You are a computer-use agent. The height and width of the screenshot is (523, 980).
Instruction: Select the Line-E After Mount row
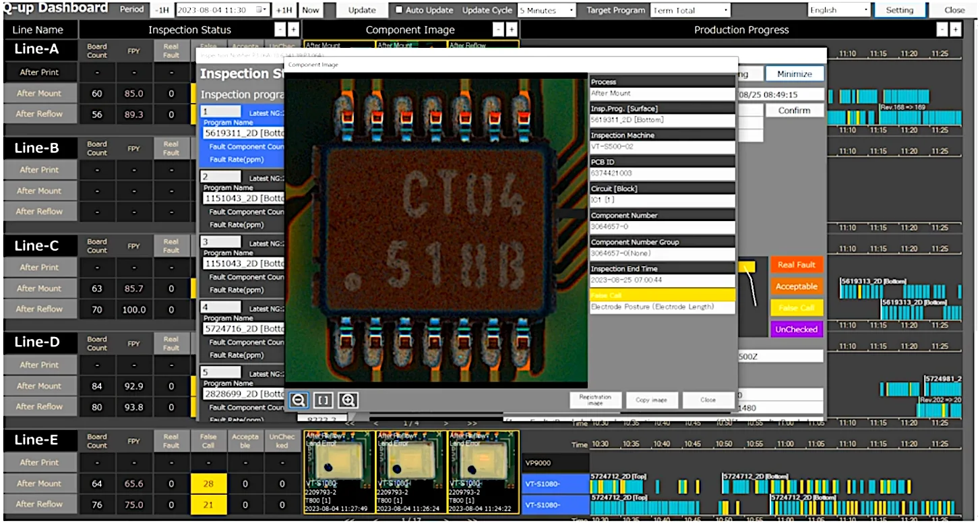coord(40,483)
